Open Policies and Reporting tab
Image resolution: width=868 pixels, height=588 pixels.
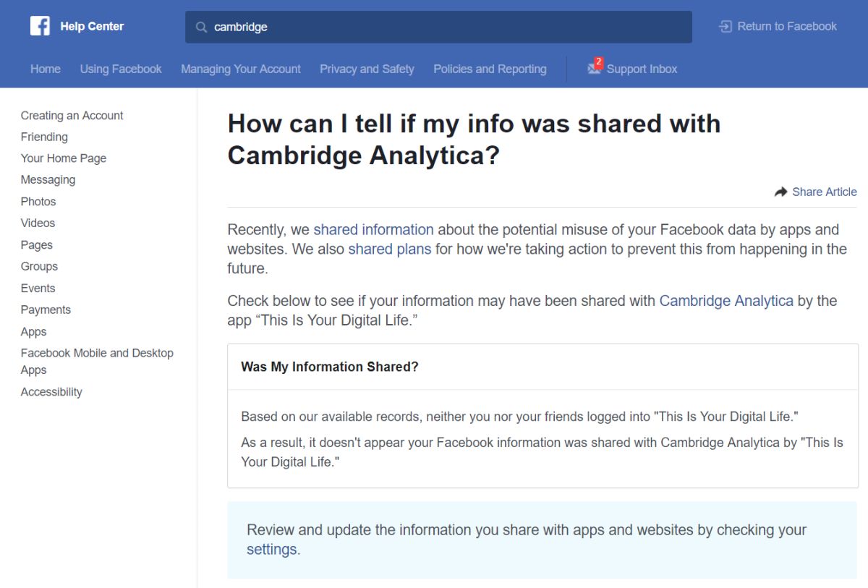[x=490, y=69]
